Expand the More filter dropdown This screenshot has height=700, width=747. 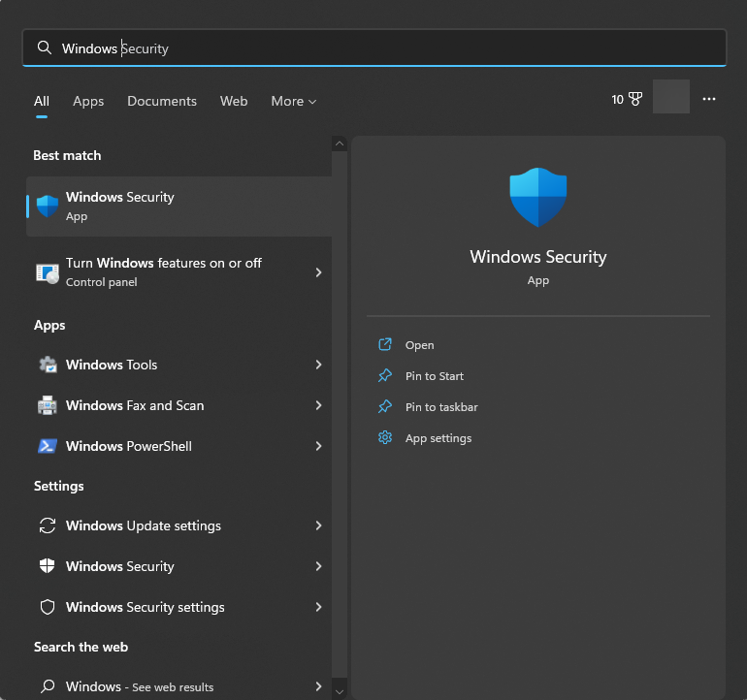click(x=293, y=101)
